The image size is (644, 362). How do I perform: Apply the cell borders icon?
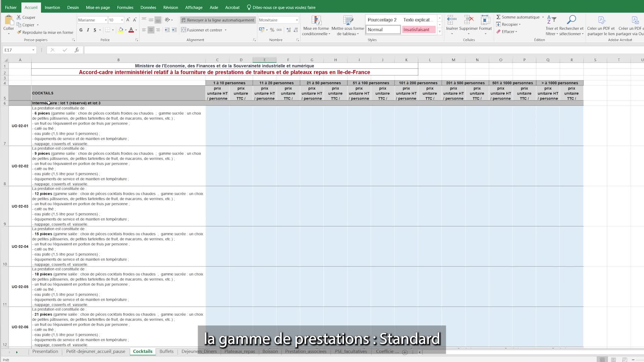[107, 30]
